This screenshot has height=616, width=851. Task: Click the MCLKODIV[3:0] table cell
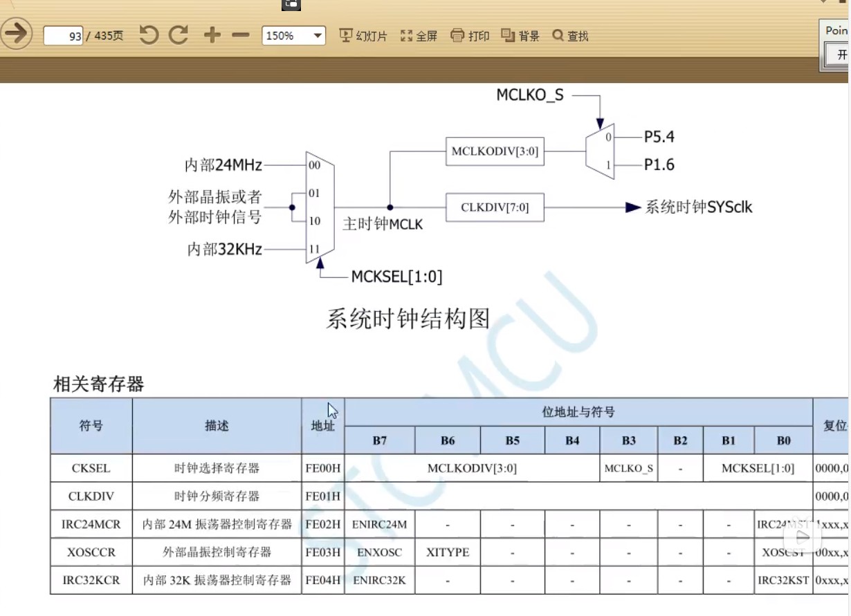473,468
